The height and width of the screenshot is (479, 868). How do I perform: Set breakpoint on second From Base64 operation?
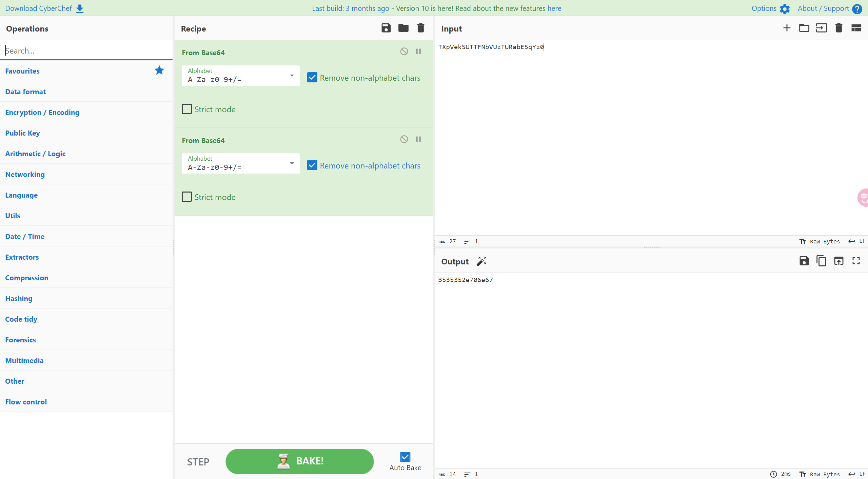(x=418, y=139)
